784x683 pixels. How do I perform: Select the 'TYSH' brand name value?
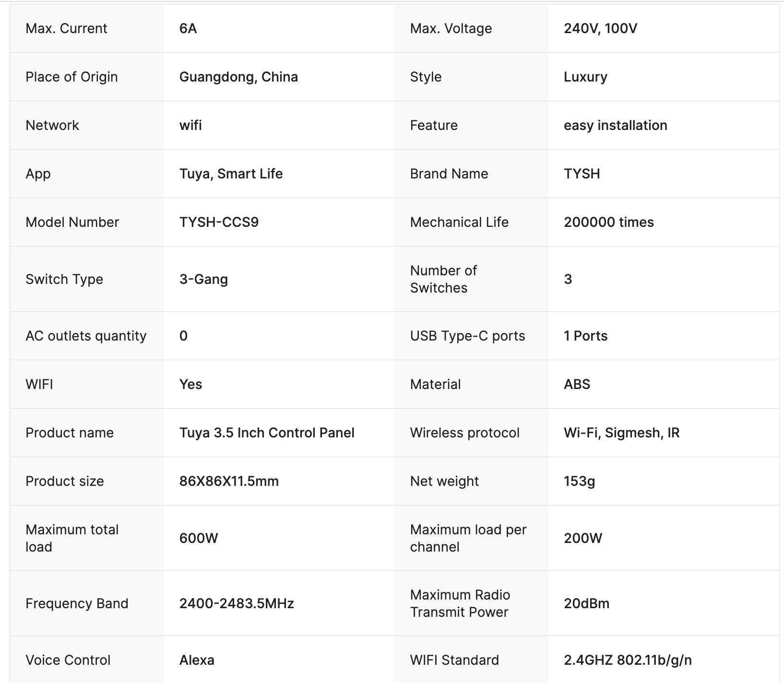point(582,174)
